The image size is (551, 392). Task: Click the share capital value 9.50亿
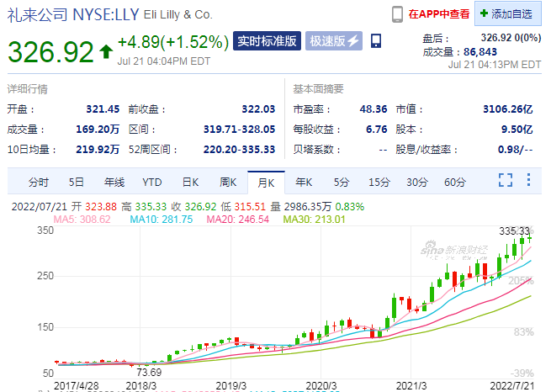click(x=517, y=130)
